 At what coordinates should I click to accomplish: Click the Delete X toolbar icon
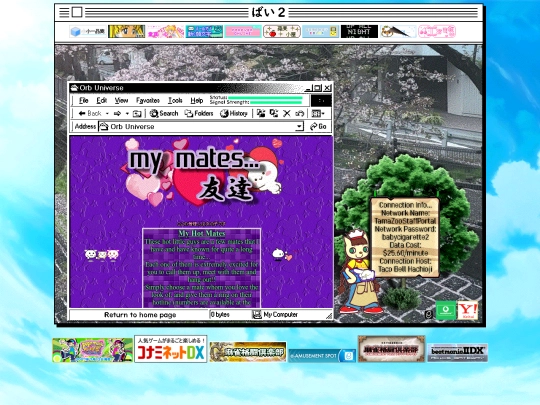287,113
